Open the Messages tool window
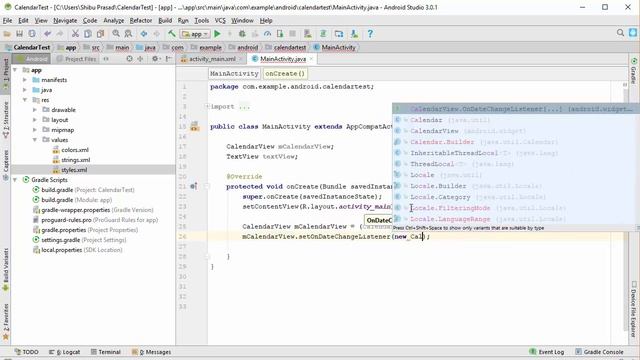640x360 pixels. (151, 352)
